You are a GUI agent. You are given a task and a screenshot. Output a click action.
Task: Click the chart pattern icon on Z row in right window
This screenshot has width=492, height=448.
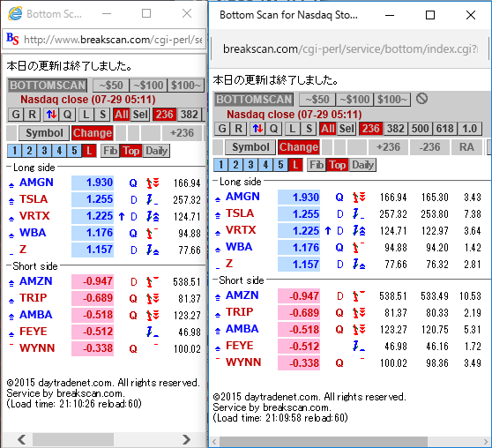[x=359, y=264]
